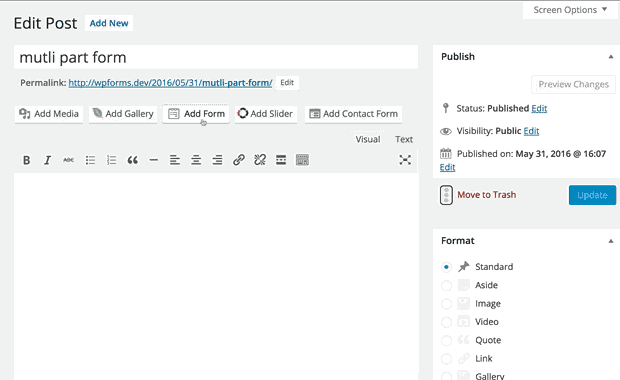This screenshot has width=620, height=380.
Task: Move the post to Trash
Action: click(486, 195)
